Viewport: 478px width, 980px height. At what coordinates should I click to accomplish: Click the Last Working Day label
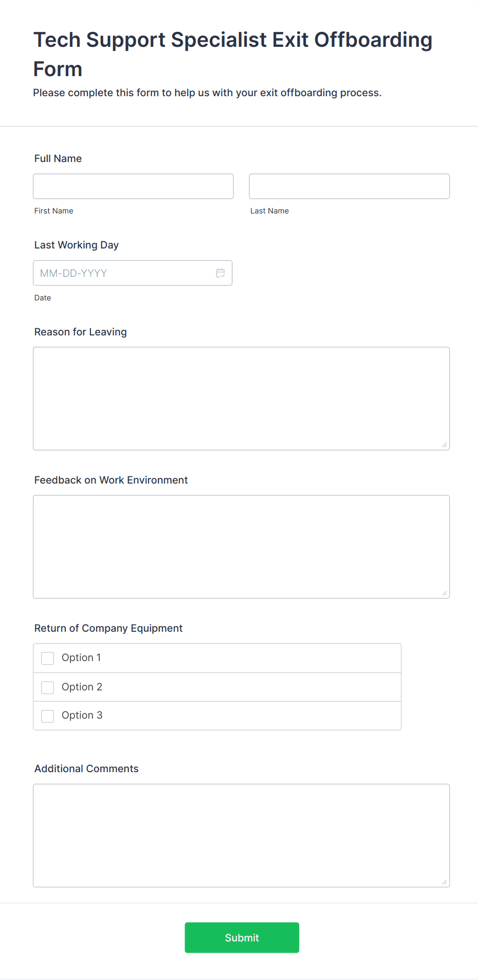(x=77, y=245)
